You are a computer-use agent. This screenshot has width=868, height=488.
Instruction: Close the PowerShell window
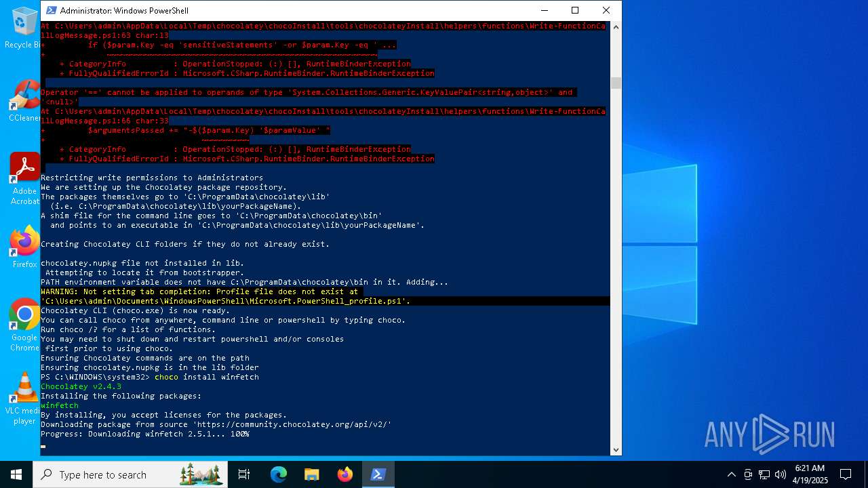[x=606, y=10]
